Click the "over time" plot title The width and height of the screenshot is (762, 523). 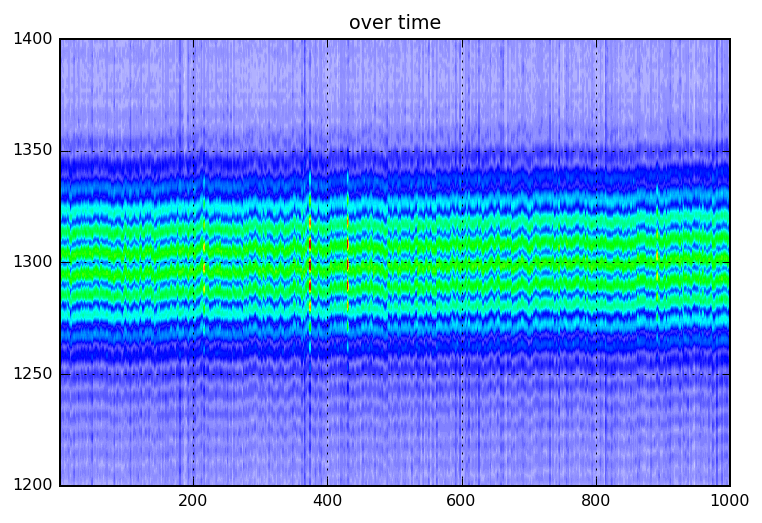click(394, 23)
